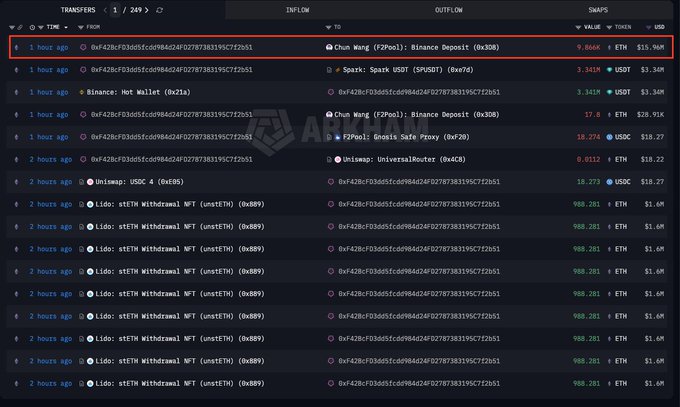Screen dimensions: 680x407
Task: Click the USDT token icon in the Spark row
Action: 609,70
